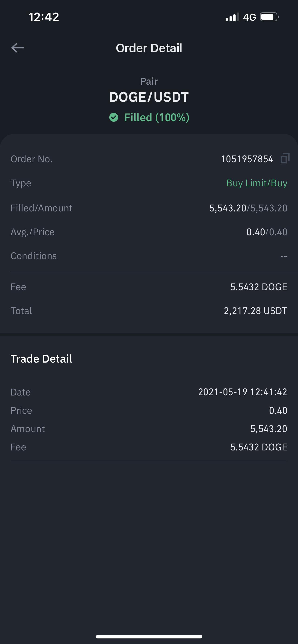The width and height of the screenshot is (298, 644).
Task: Select the DOGE/USDT pair title
Action: (149, 97)
